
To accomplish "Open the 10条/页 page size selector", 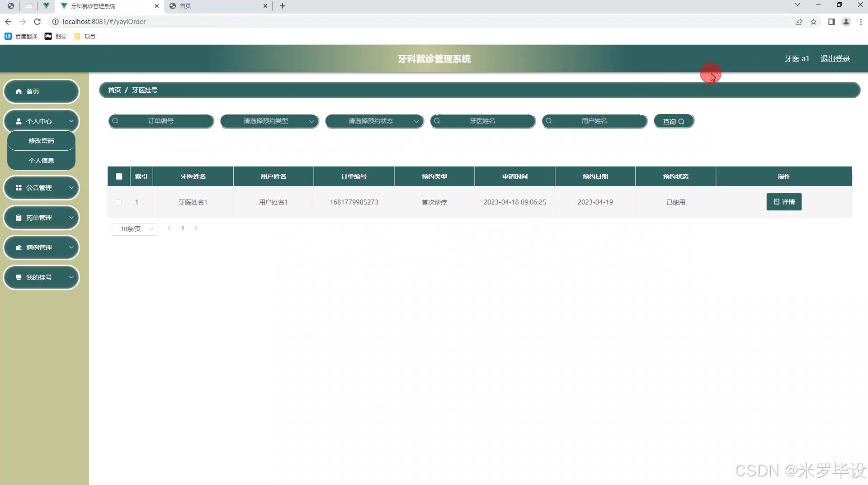I will (134, 229).
